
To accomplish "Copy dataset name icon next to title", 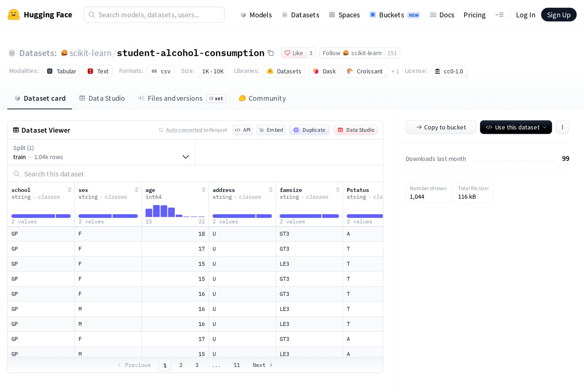I will coord(270,53).
